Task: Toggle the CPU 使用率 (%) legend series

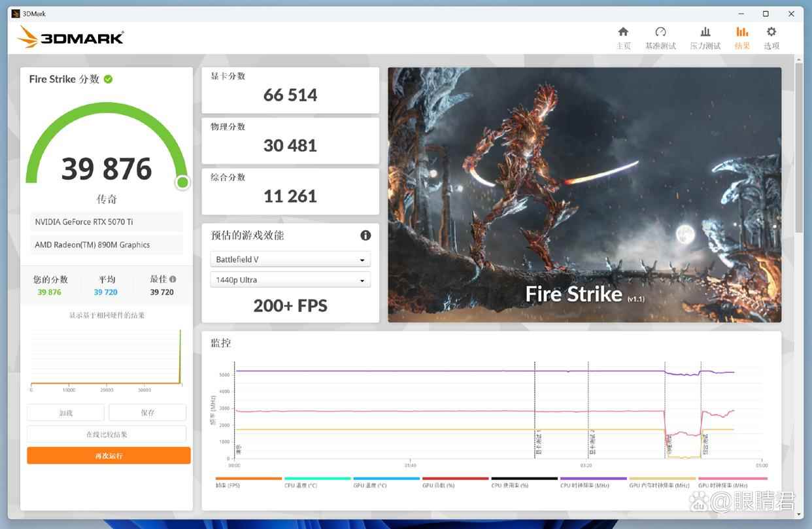Action: pyautogui.click(x=524, y=483)
